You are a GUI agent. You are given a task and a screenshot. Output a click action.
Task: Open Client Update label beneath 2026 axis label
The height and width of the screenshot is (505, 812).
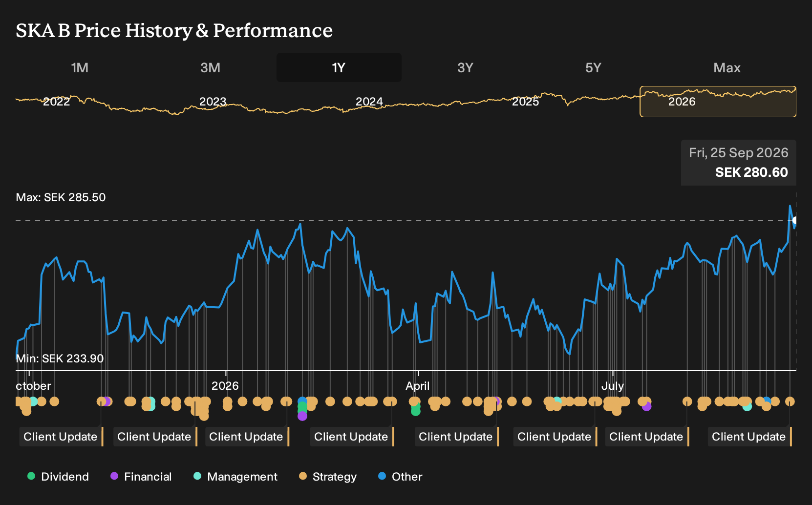coord(247,437)
